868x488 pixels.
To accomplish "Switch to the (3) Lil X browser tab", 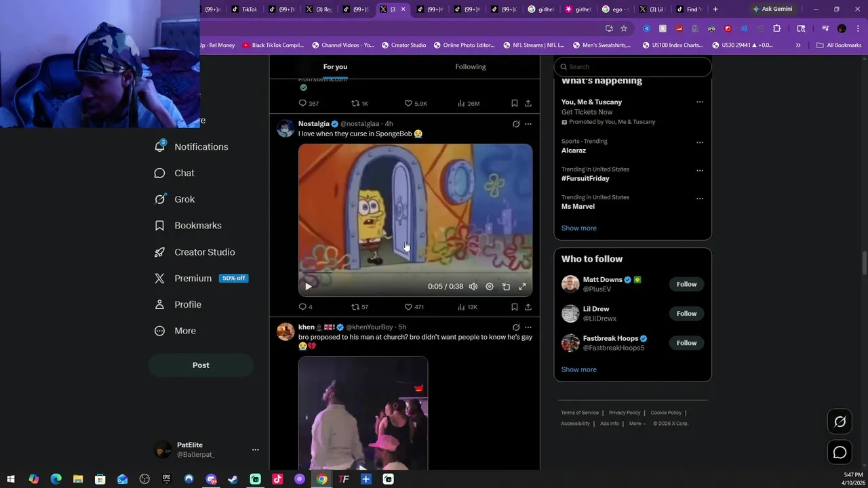I will [652, 9].
